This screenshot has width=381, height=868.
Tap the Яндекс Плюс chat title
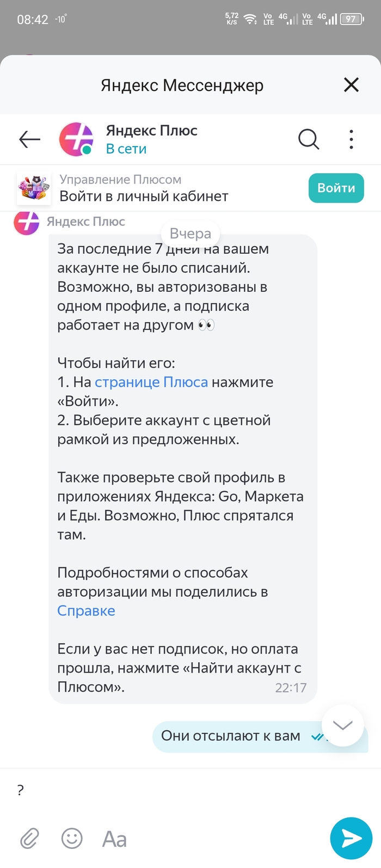tap(151, 131)
